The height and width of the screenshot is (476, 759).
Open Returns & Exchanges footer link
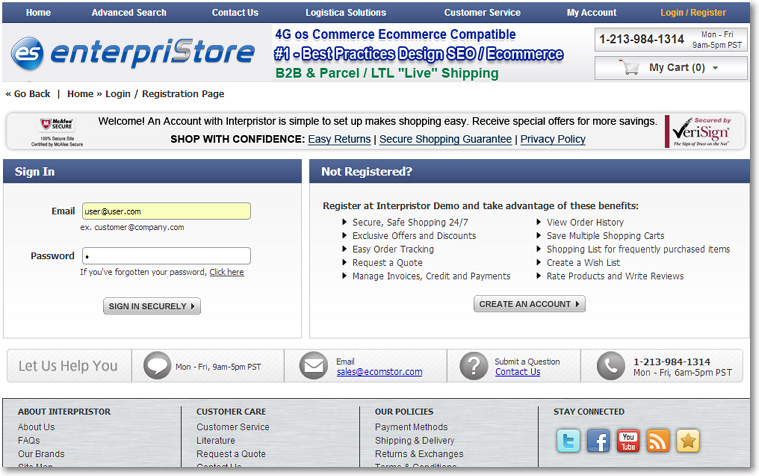[x=419, y=454]
